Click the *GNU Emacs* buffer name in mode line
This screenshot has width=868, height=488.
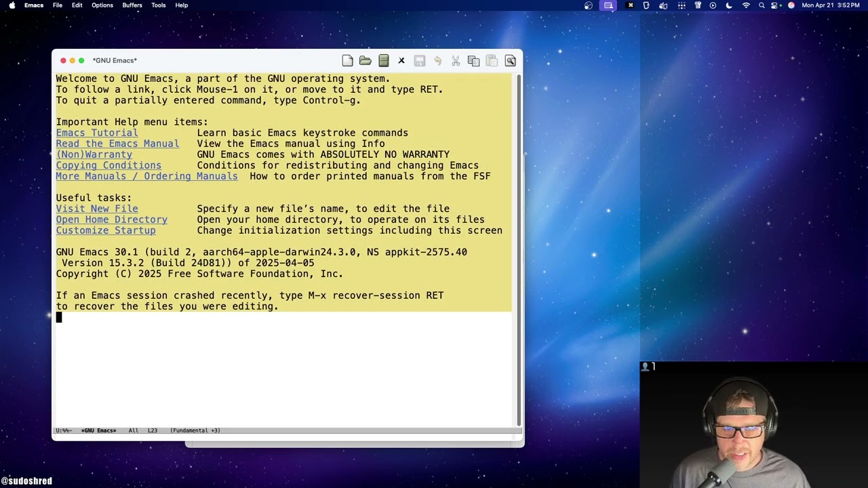click(x=98, y=430)
